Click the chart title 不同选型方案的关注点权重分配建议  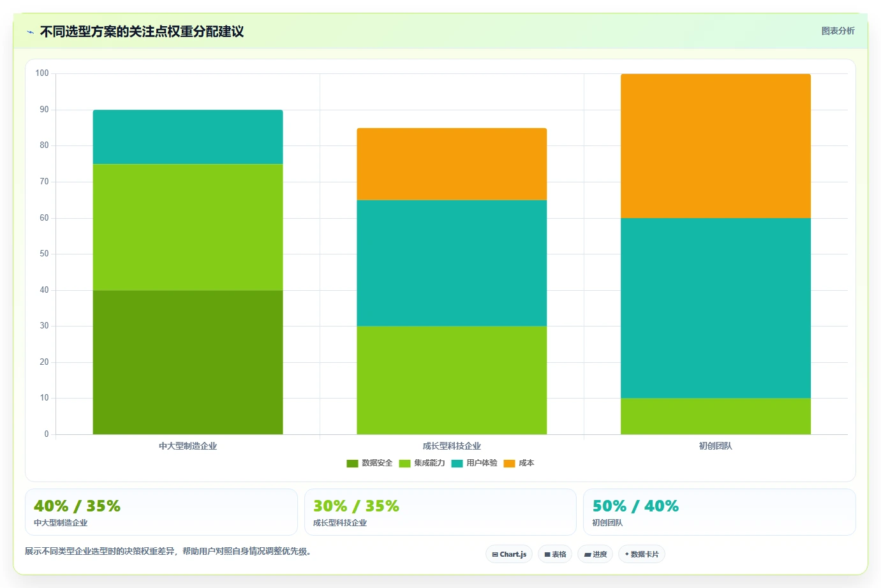coord(142,32)
